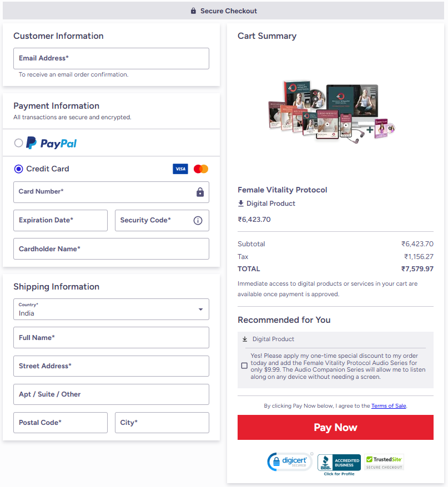This screenshot has width=448, height=487.
Task: Select the Cardholder Name field
Action: [111, 249]
